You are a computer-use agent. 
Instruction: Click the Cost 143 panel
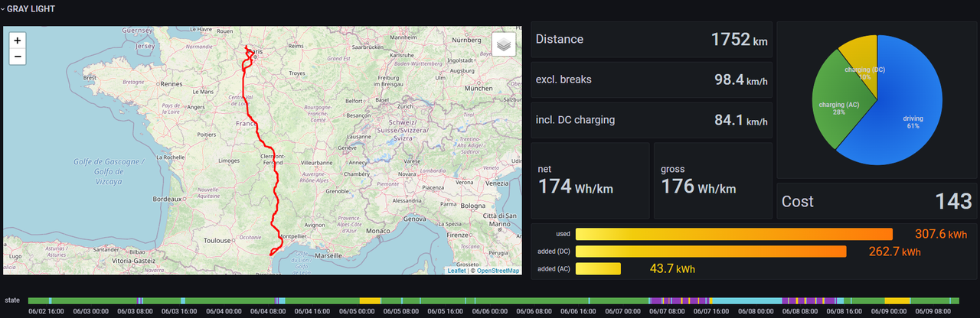(877, 202)
